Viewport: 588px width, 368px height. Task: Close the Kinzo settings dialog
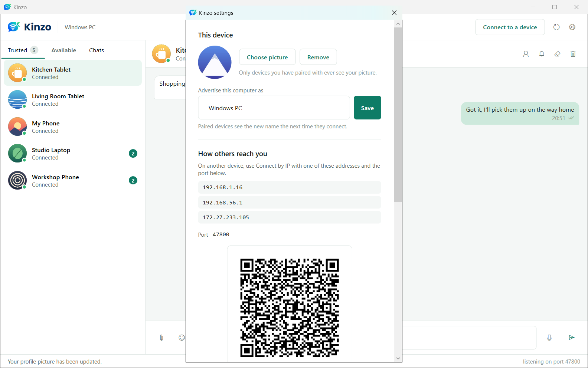[394, 13]
